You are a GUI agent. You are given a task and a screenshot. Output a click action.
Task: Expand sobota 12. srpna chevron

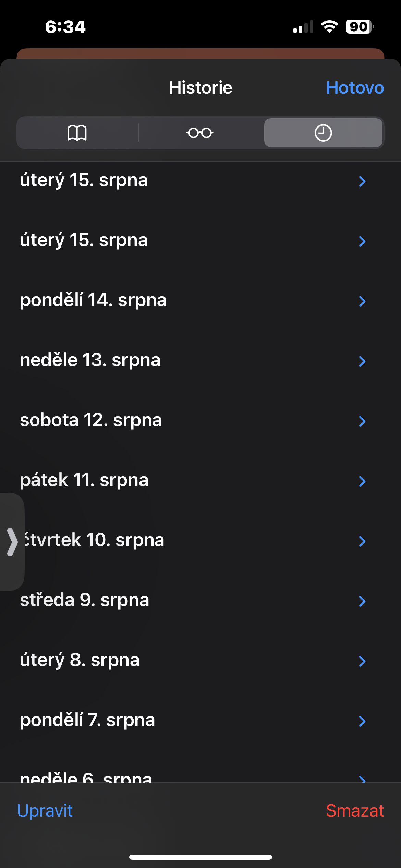pyautogui.click(x=362, y=421)
